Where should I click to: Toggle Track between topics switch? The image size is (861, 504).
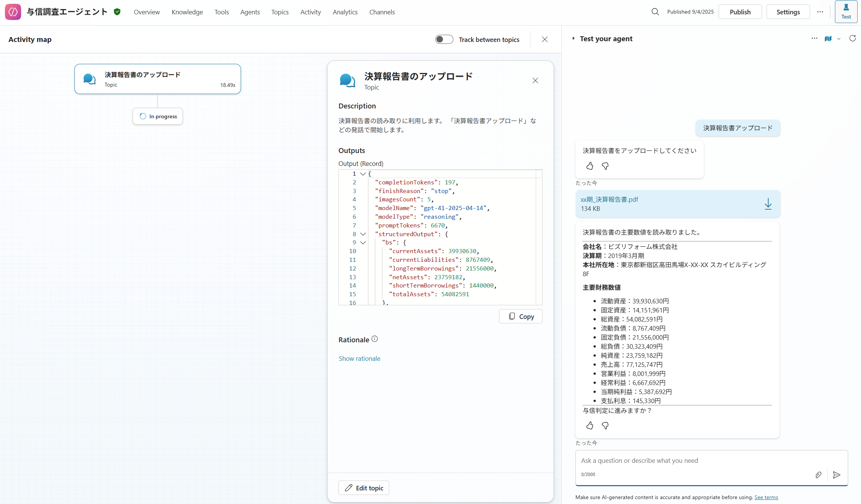pyautogui.click(x=444, y=39)
